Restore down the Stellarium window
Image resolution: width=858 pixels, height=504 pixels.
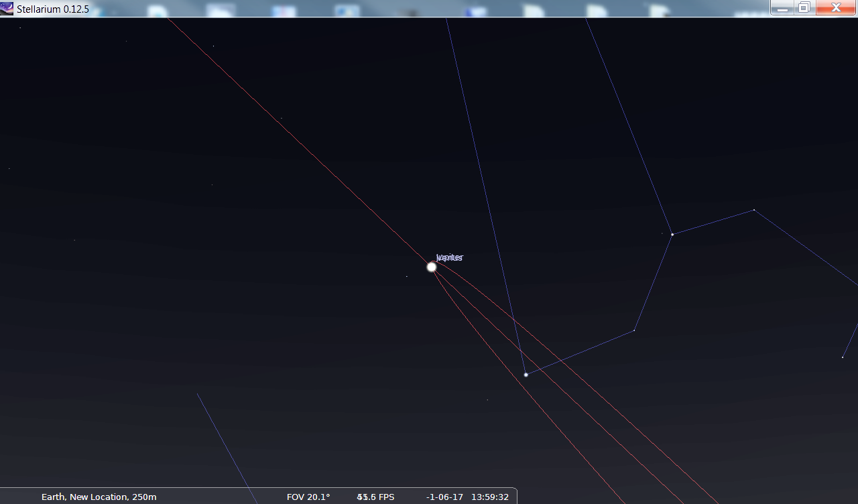point(804,8)
